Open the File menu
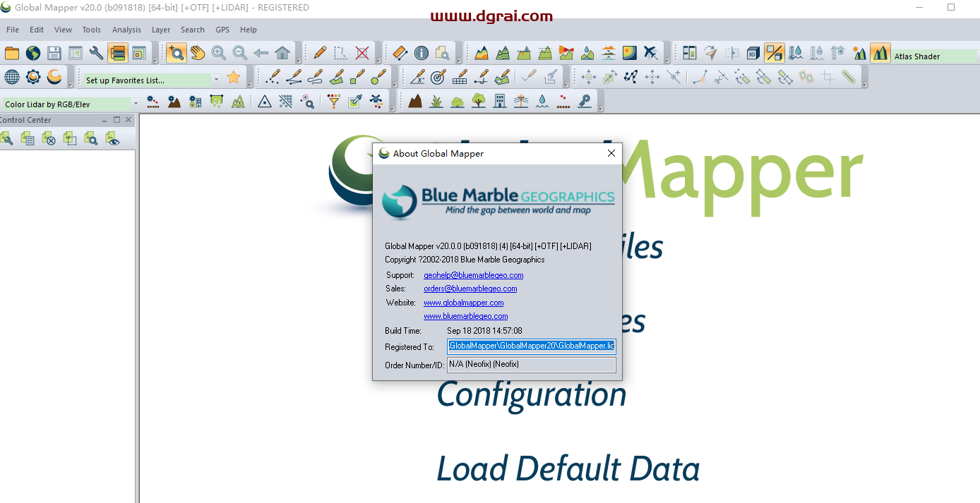This screenshot has height=503, width=980. (x=13, y=30)
